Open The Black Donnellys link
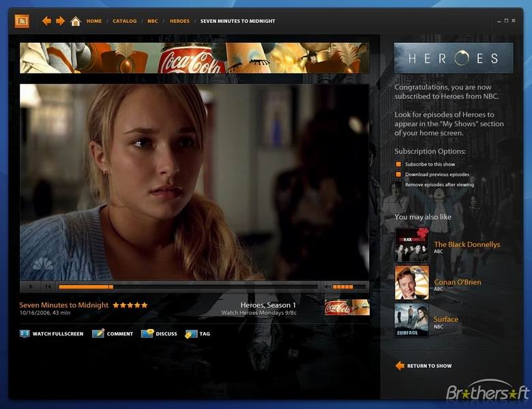Screen dimensions: 532x409 (x=467, y=244)
